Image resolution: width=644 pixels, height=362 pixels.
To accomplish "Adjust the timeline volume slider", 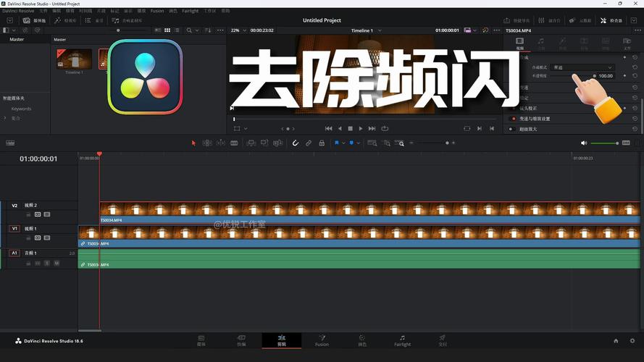I will pyautogui.click(x=604, y=143).
